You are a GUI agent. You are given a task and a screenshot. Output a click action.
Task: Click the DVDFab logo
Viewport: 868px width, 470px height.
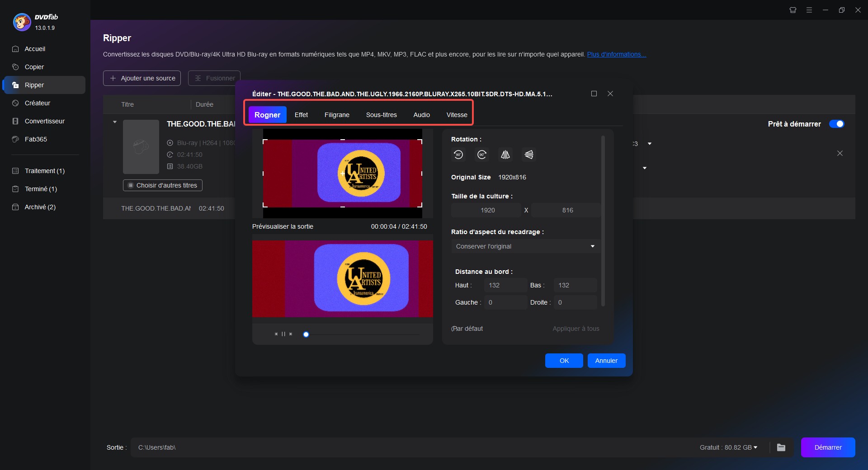(22, 22)
